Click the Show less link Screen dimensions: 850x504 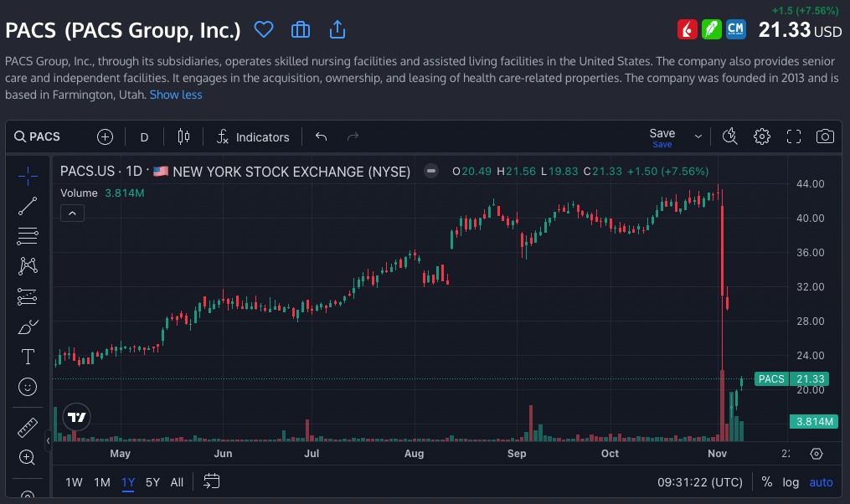[x=176, y=95]
